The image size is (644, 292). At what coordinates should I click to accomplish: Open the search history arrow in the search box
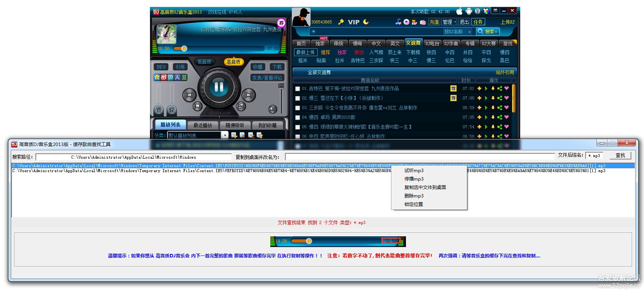click(x=313, y=32)
